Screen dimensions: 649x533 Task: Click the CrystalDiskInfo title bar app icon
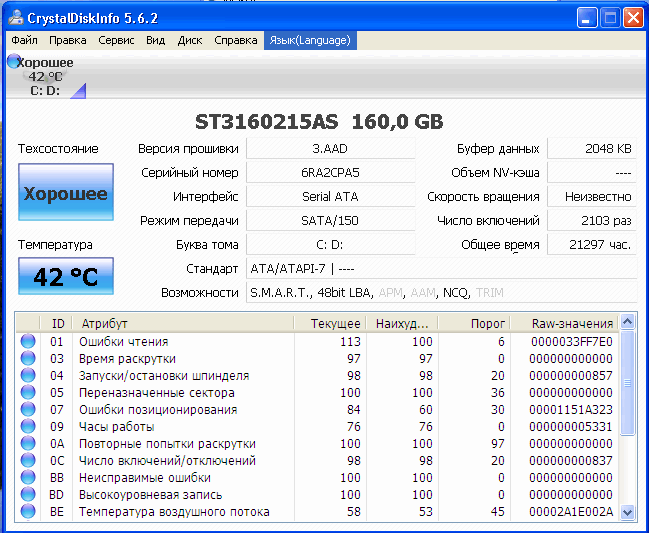(17, 17)
